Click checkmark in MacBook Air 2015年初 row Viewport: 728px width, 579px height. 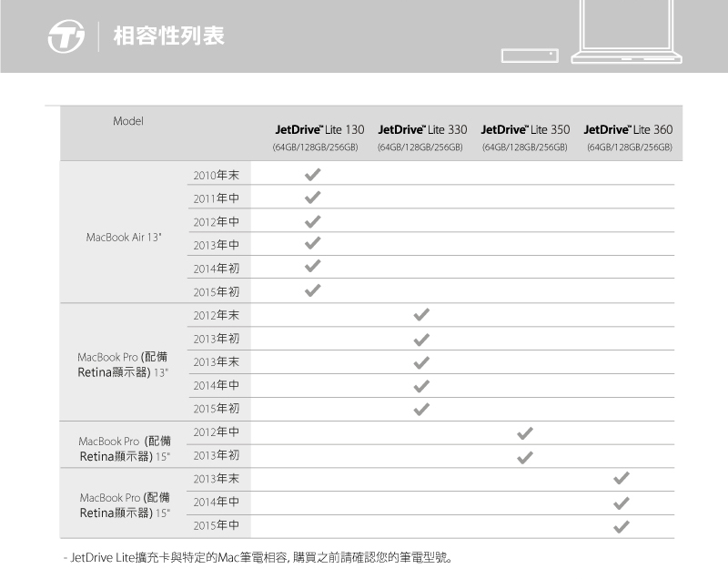tap(312, 290)
